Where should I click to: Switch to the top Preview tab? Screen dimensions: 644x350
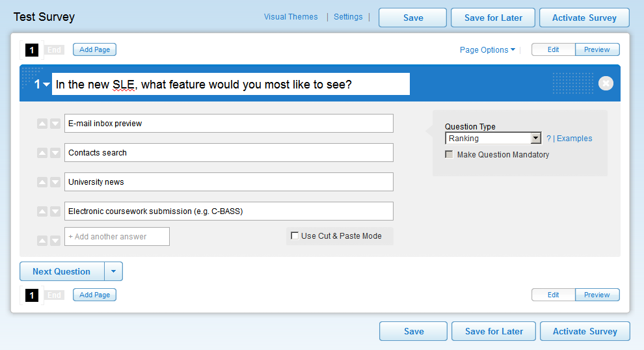point(597,50)
